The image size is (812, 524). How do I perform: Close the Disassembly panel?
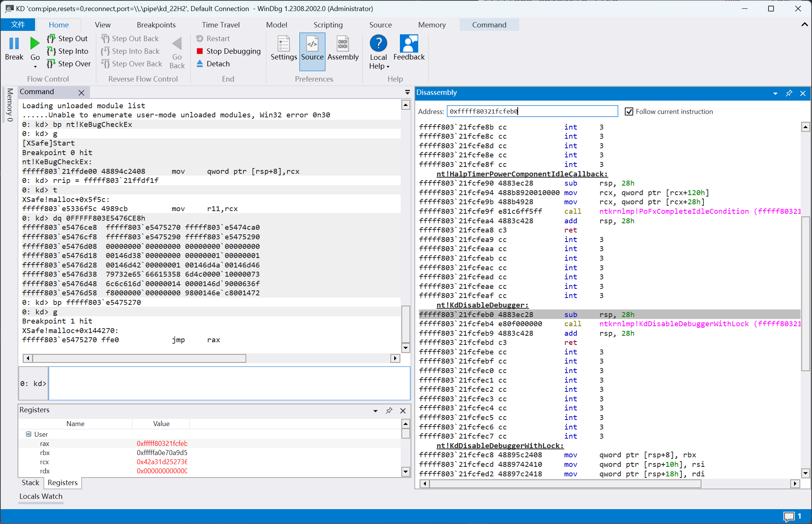[x=803, y=93]
